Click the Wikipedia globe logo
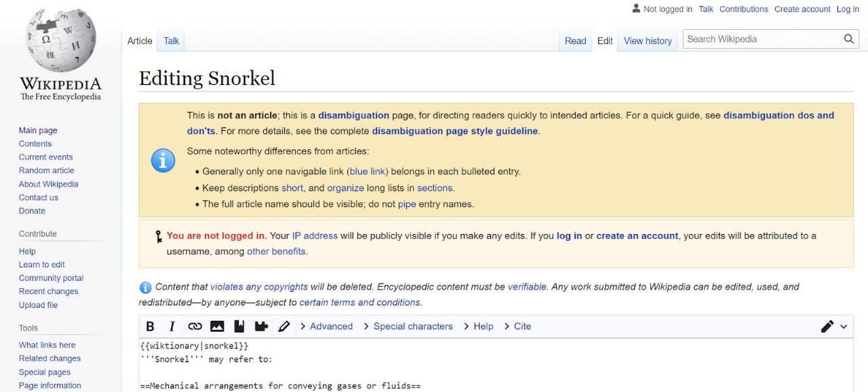Viewport: 868px width, 392px height. pos(61,41)
